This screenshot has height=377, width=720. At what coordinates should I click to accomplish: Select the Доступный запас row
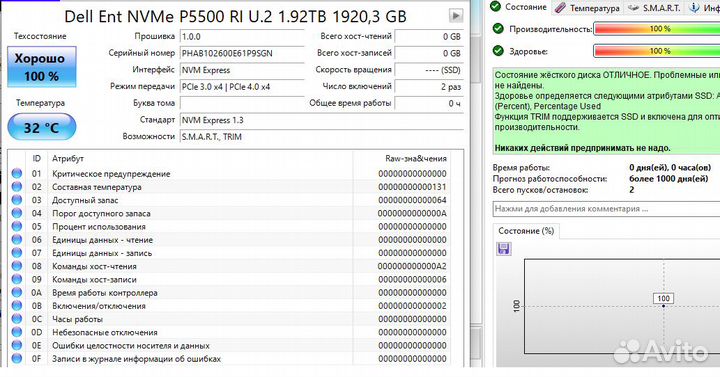pos(230,200)
